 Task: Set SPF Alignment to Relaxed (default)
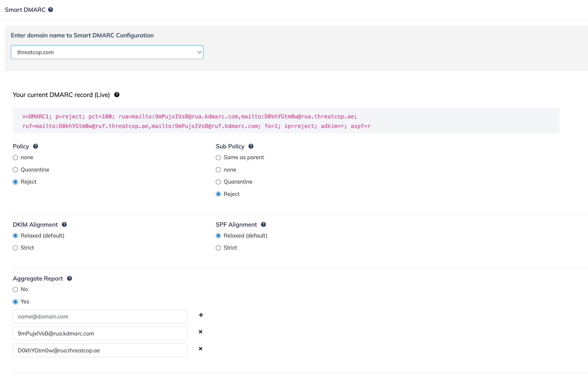[218, 236]
